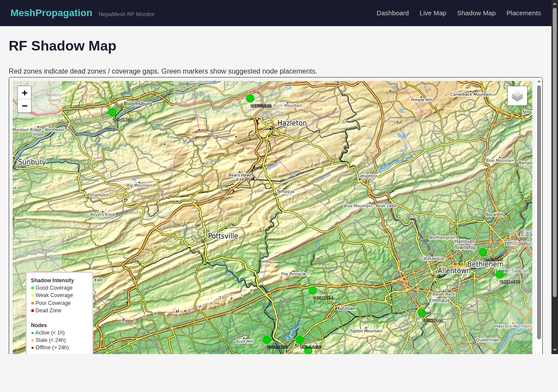This screenshot has height=392, width=558.
Task: Click the map panel scrollbar up arrow
Action: pyautogui.click(x=539, y=81)
